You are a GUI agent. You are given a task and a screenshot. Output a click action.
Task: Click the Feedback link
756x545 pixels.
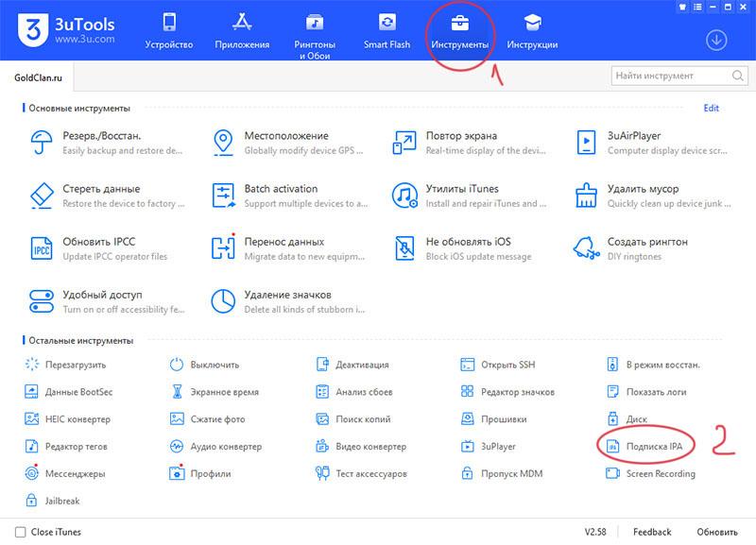point(652,532)
